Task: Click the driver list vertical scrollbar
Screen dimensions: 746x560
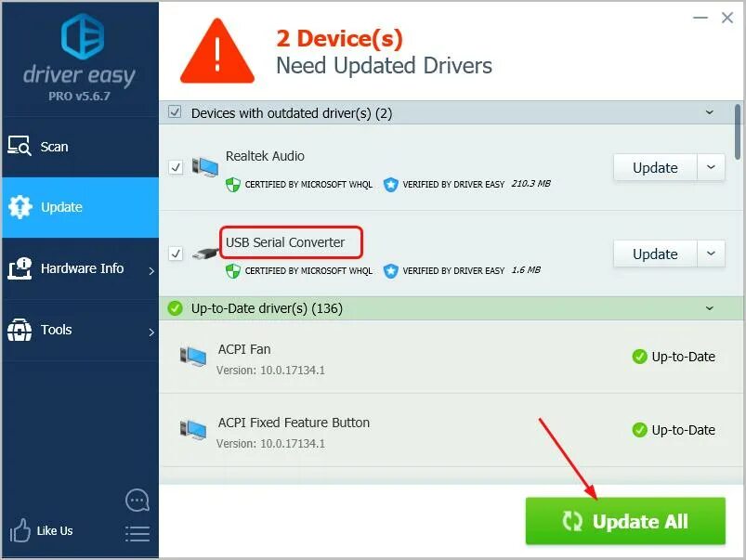Action: pyautogui.click(x=738, y=132)
